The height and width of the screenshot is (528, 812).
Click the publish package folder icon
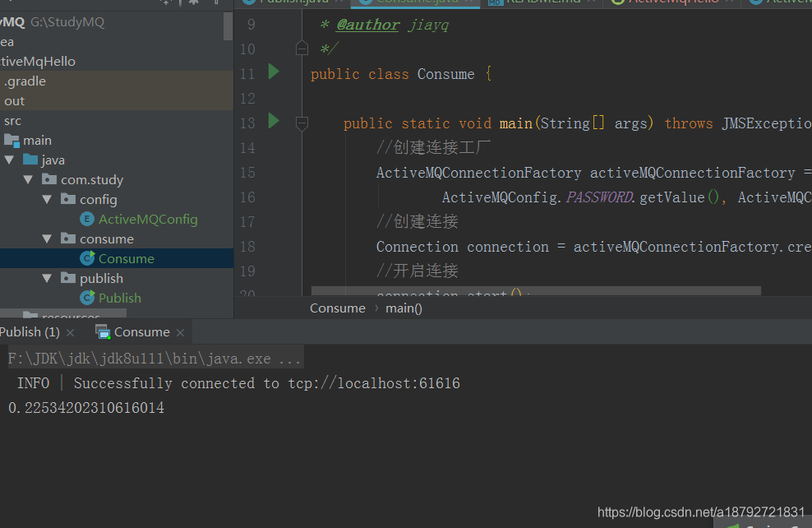[68, 278]
